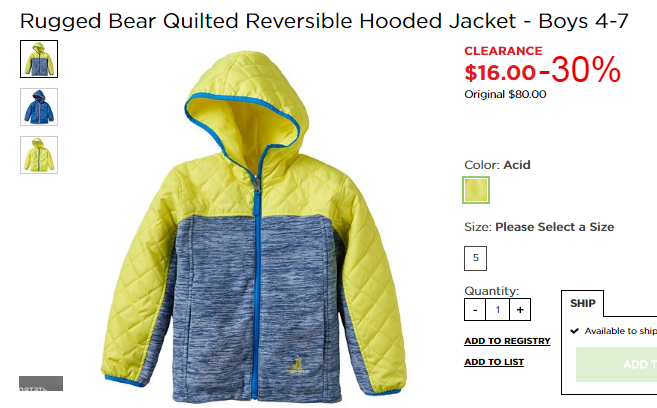Click the ADD TO REGISTRY link
657x408 pixels.
coord(507,341)
